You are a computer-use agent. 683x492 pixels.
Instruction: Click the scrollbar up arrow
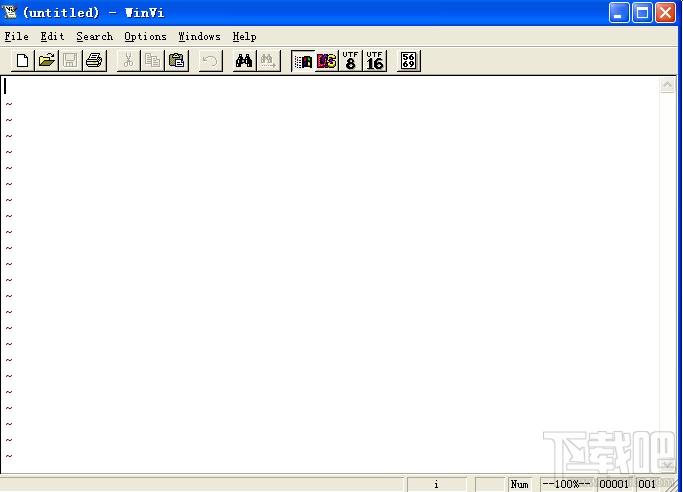pos(667,85)
